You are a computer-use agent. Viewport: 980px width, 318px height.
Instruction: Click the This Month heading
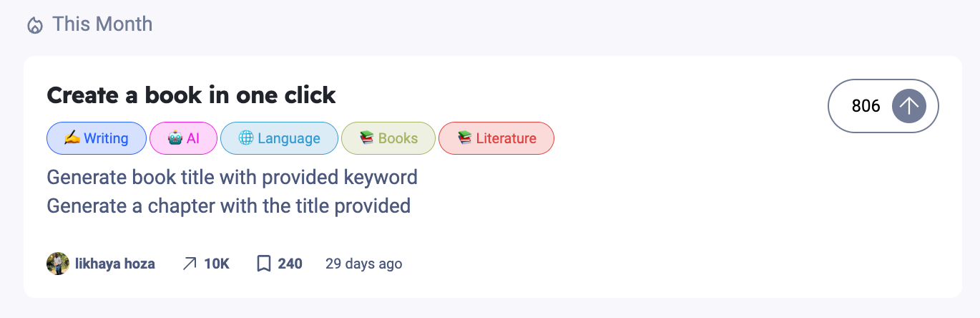[102, 24]
